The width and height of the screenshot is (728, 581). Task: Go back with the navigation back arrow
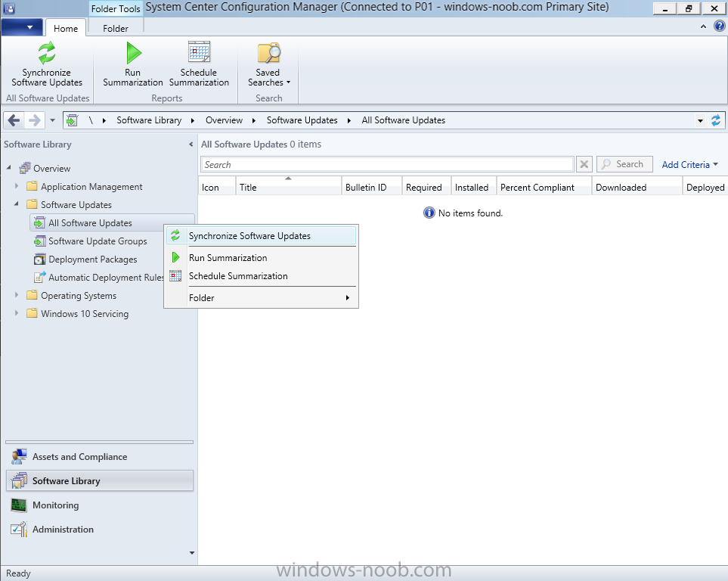click(14, 120)
